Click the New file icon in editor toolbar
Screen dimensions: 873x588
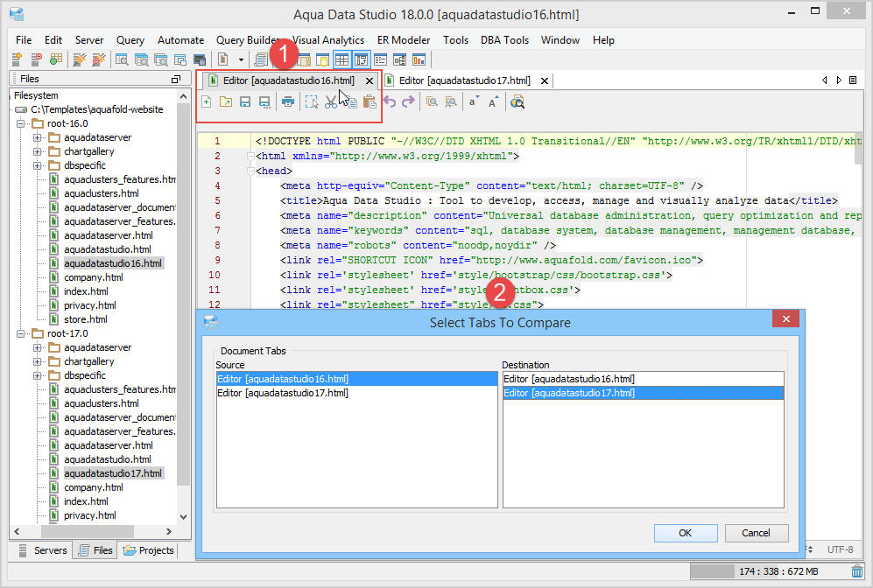(207, 102)
